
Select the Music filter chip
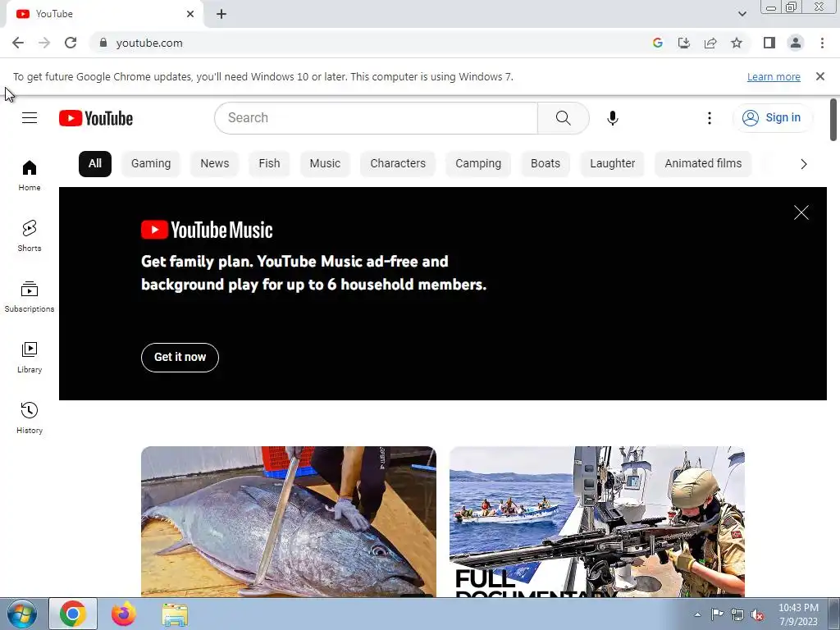325,164
